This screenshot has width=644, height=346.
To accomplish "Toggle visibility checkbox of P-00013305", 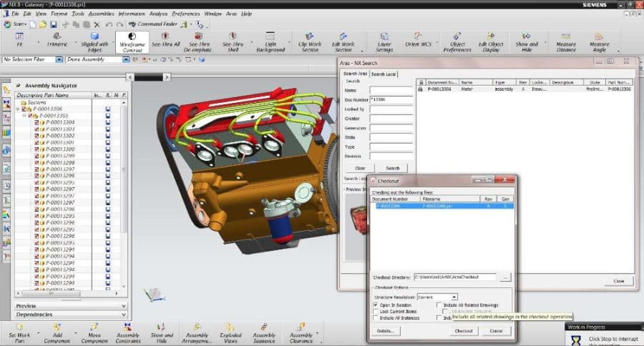I will pos(30,116).
